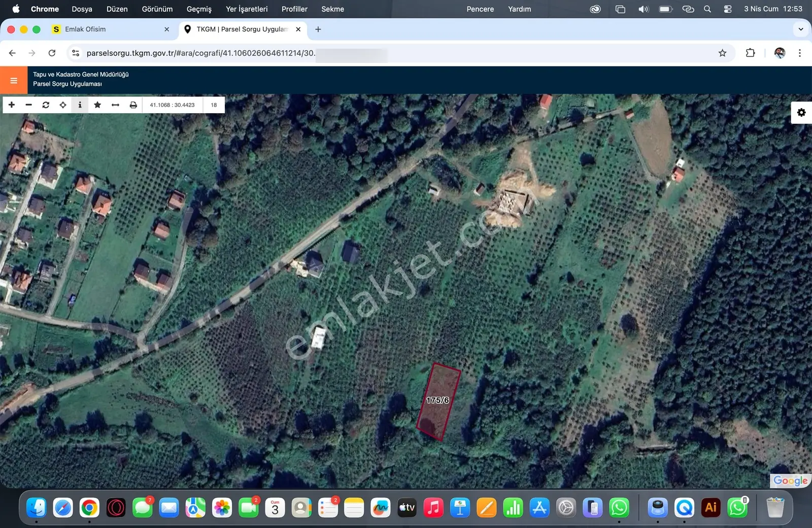Open Control Center in menu bar
Viewport: 812px width, 528px height.
click(x=728, y=9)
